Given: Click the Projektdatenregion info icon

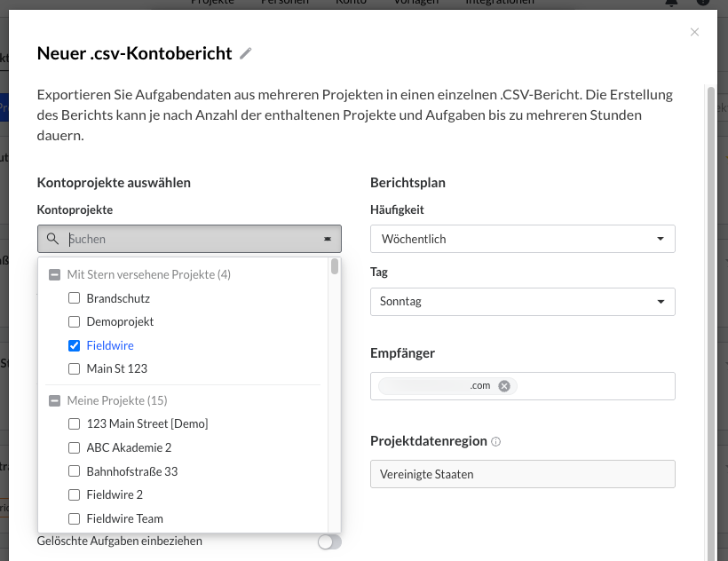Looking at the screenshot, I should pos(496,442).
